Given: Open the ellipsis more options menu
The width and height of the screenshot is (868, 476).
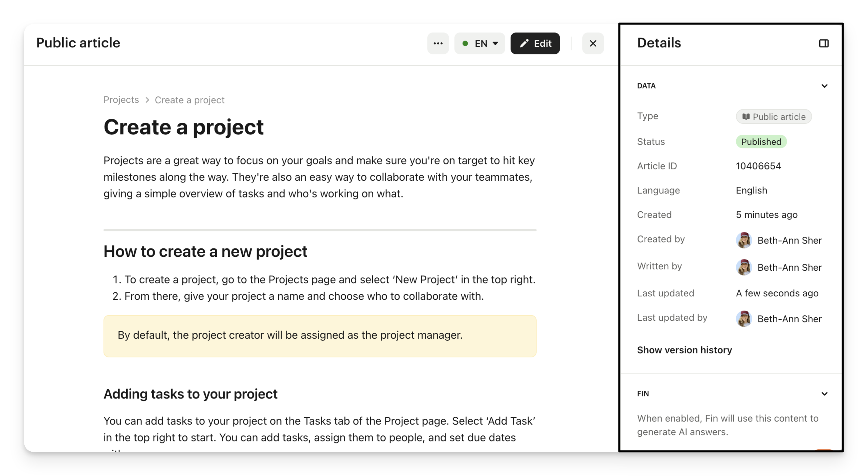Looking at the screenshot, I should (x=438, y=43).
